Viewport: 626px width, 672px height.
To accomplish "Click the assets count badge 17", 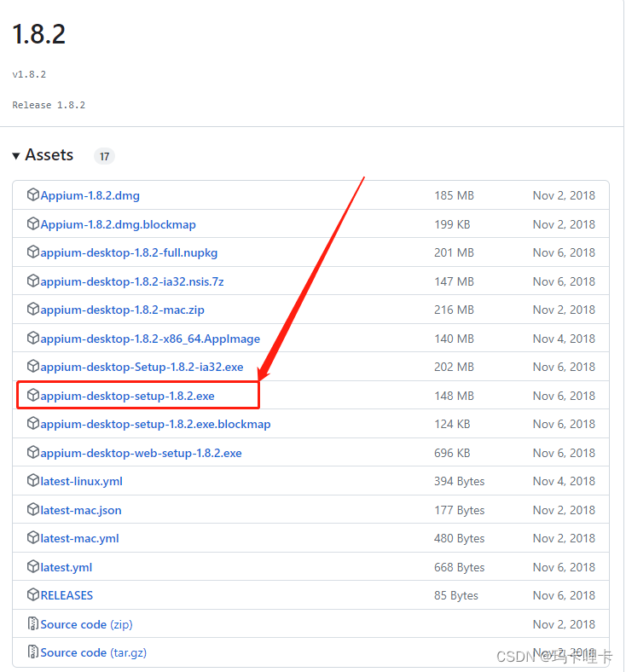I will pyautogui.click(x=104, y=156).
